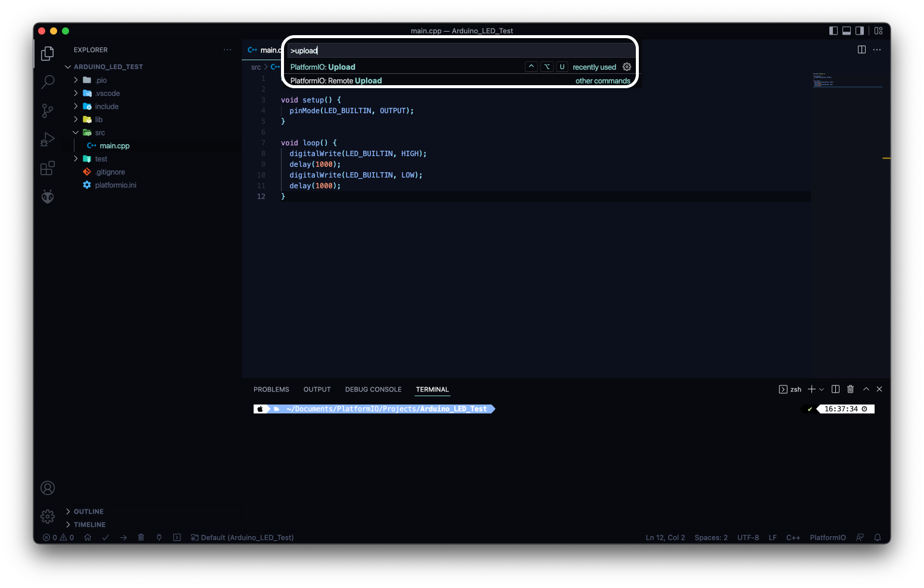Configure the keybinding via the gear on the Upload row
The image size is (924, 588).
tap(627, 67)
